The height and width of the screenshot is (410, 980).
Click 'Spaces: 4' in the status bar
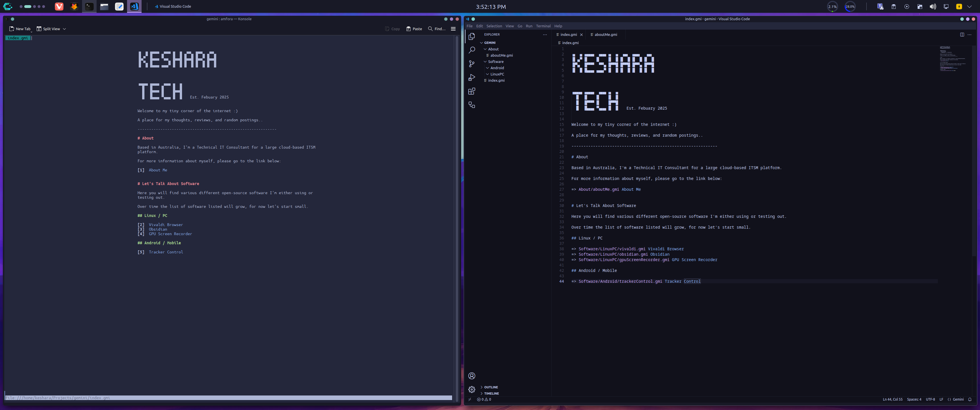click(x=914, y=399)
